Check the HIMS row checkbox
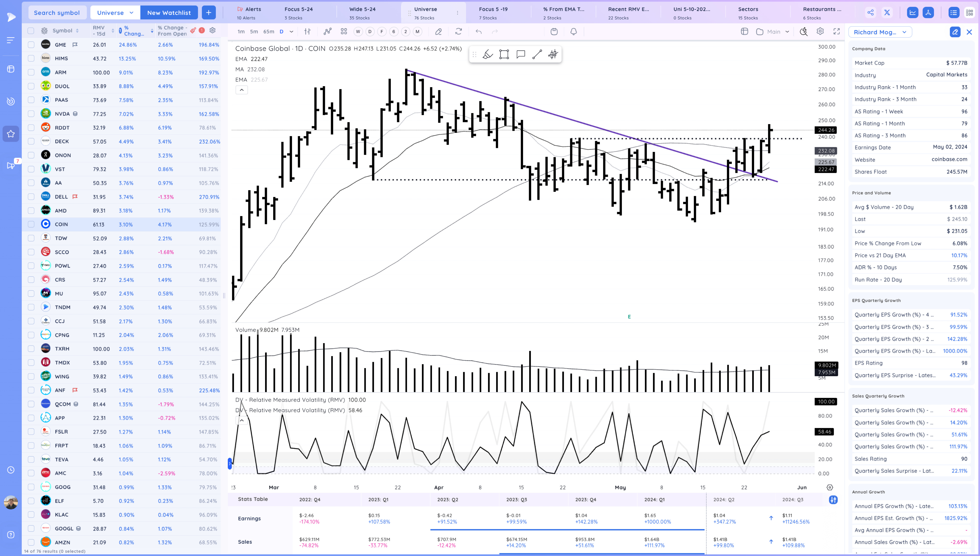Screen dimensions: 980x556 tap(31, 59)
